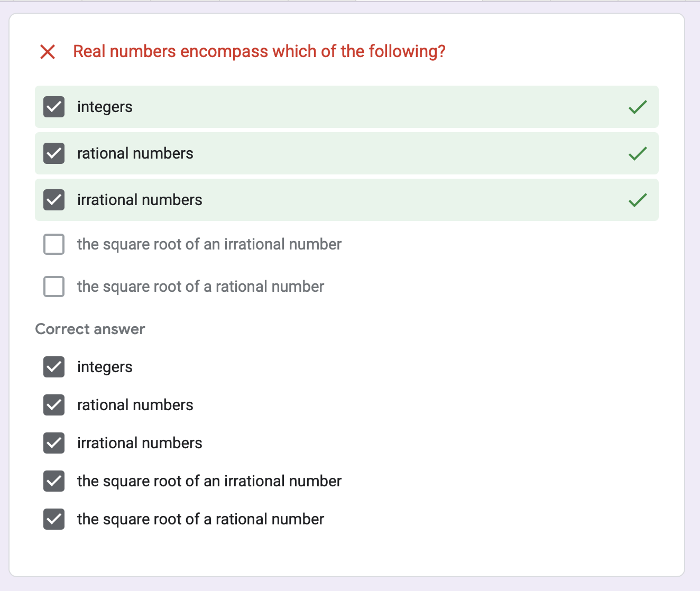Click the green checkmark in the integers row
Screen dimensions: 700x591
(638, 107)
